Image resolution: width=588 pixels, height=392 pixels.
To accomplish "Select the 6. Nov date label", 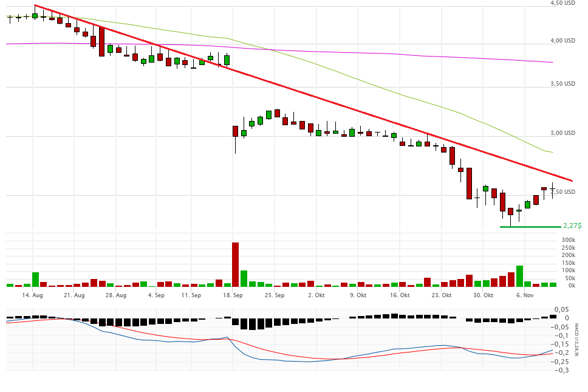I will 524,295.
